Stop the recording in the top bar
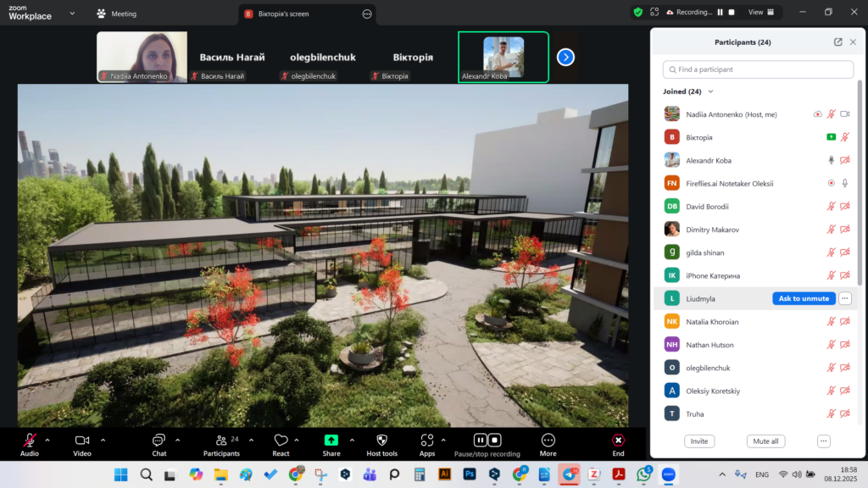This screenshot has width=868, height=488. 731,13
